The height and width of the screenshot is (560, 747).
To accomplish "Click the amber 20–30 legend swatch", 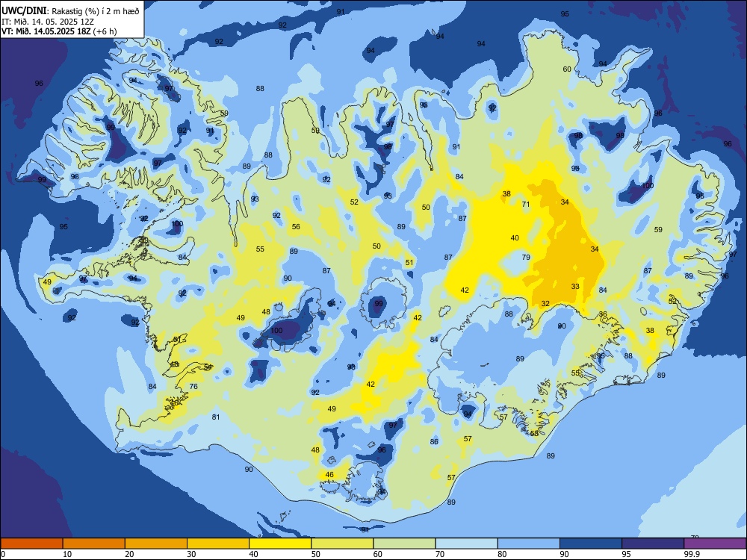I will 156,544.
